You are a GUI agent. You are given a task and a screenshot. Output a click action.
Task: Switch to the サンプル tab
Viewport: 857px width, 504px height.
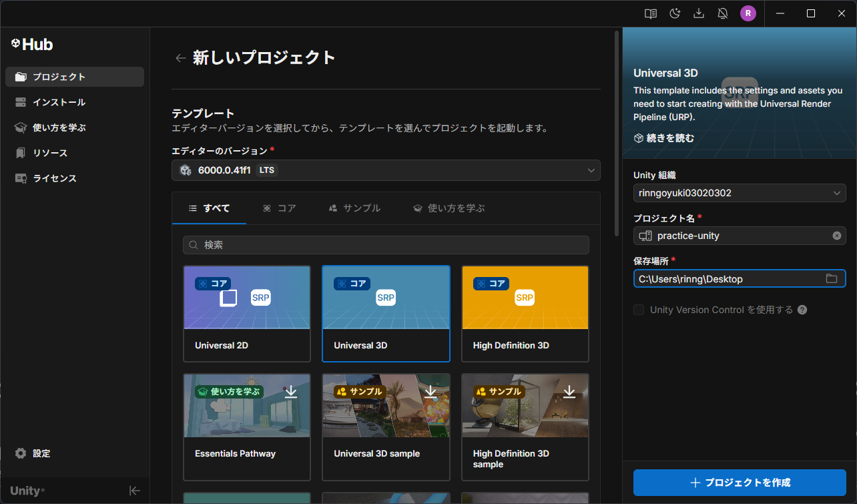click(x=354, y=208)
